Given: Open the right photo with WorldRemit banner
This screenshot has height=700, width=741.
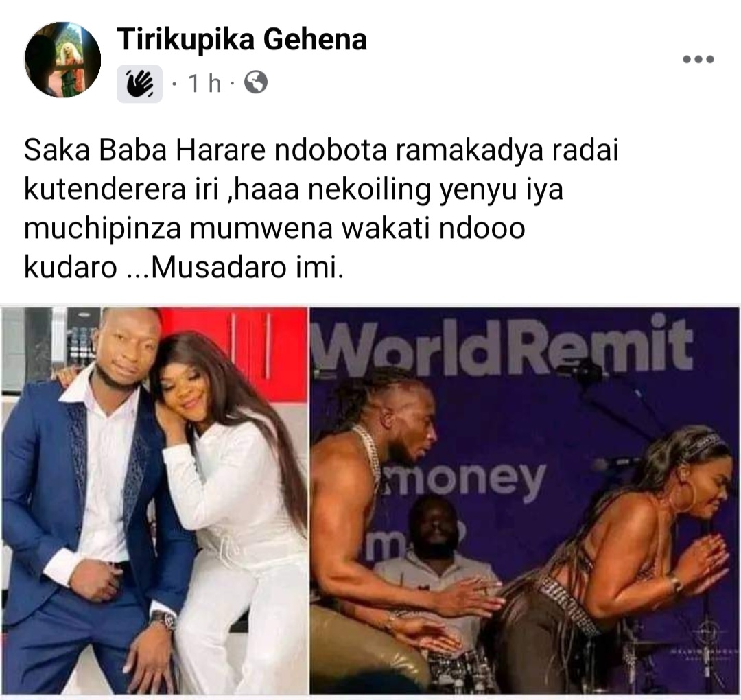Looking at the screenshot, I should tap(525, 500).
